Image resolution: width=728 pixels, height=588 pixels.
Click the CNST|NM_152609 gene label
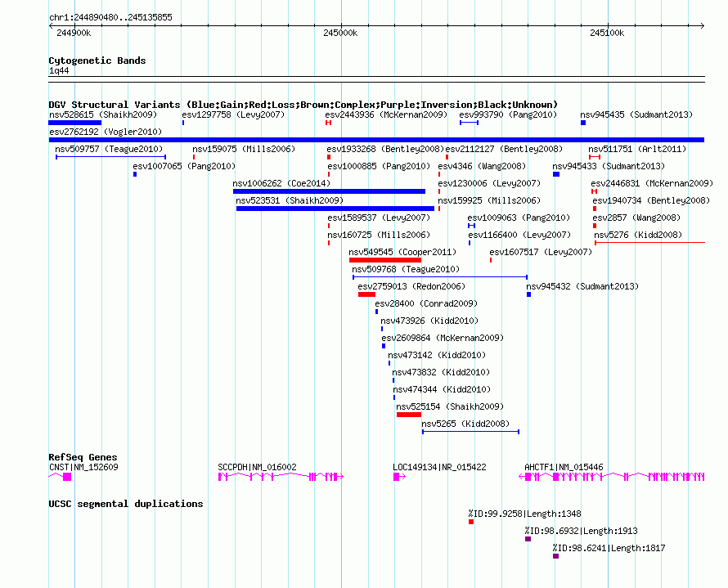tap(83, 467)
